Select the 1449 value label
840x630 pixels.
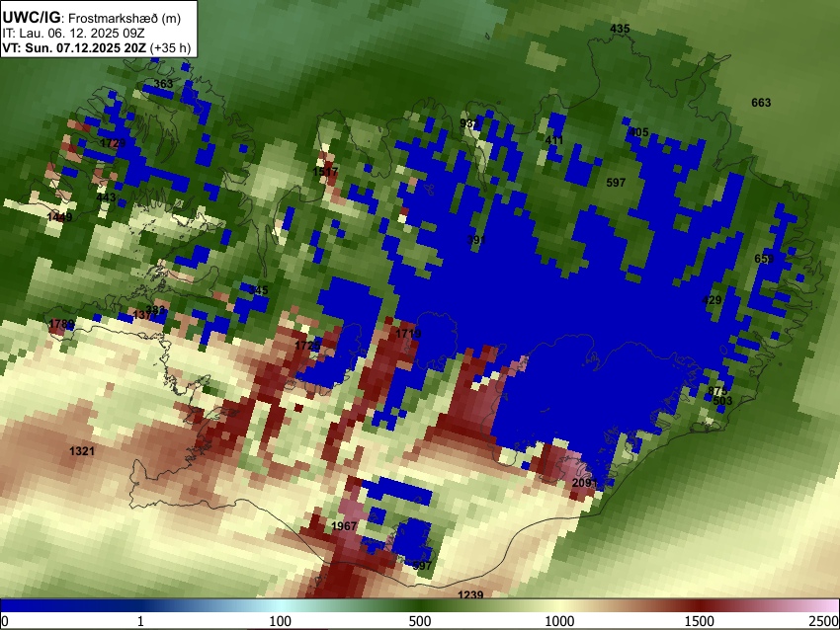pyautogui.click(x=59, y=217)
